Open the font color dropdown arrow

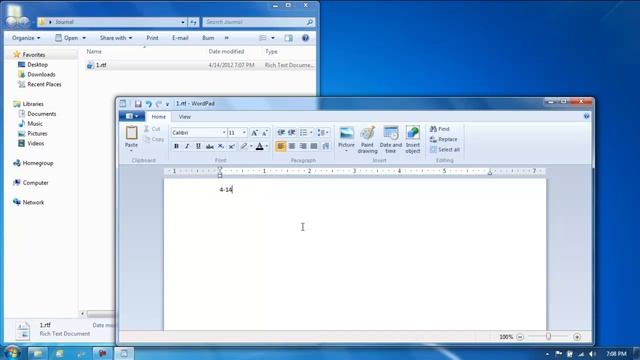click(x=267, y=146)
